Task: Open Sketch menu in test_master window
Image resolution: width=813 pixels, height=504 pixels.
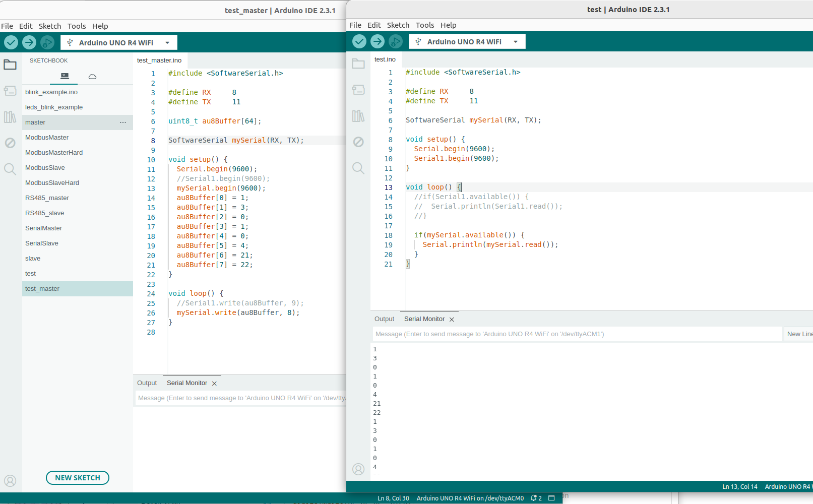Action: coord(50,26)
